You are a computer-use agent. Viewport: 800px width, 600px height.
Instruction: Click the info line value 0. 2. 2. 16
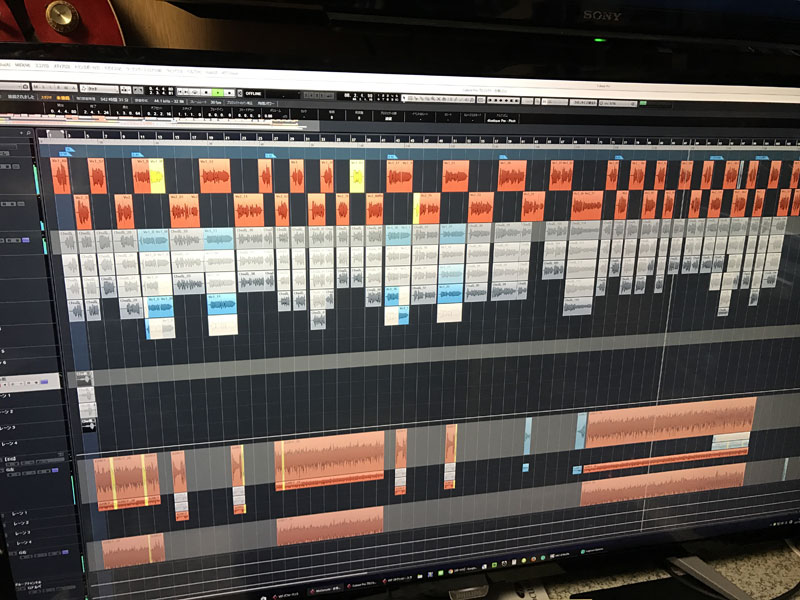tap(159, 114)
